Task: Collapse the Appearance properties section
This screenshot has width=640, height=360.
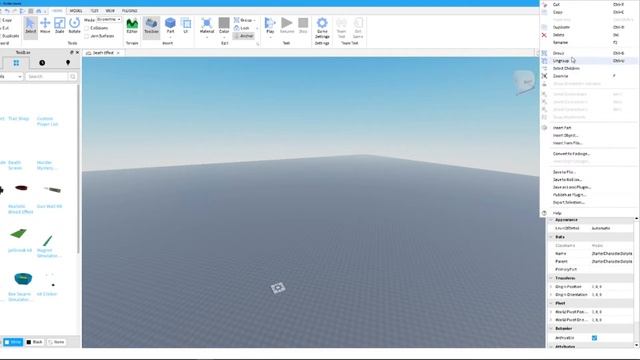Action: click(x=551, y=220)
